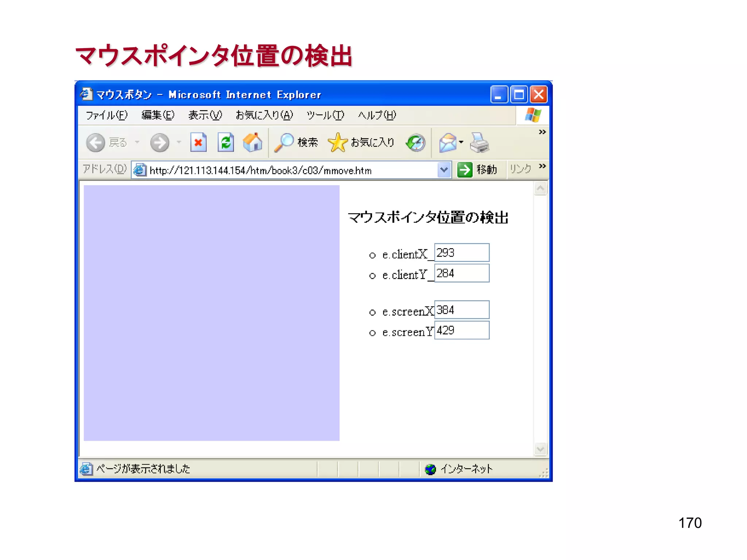The width and height of the screenshot is (747, 560).
Task: Expand the Forward button history dropdown
Action: click(179, 142)
